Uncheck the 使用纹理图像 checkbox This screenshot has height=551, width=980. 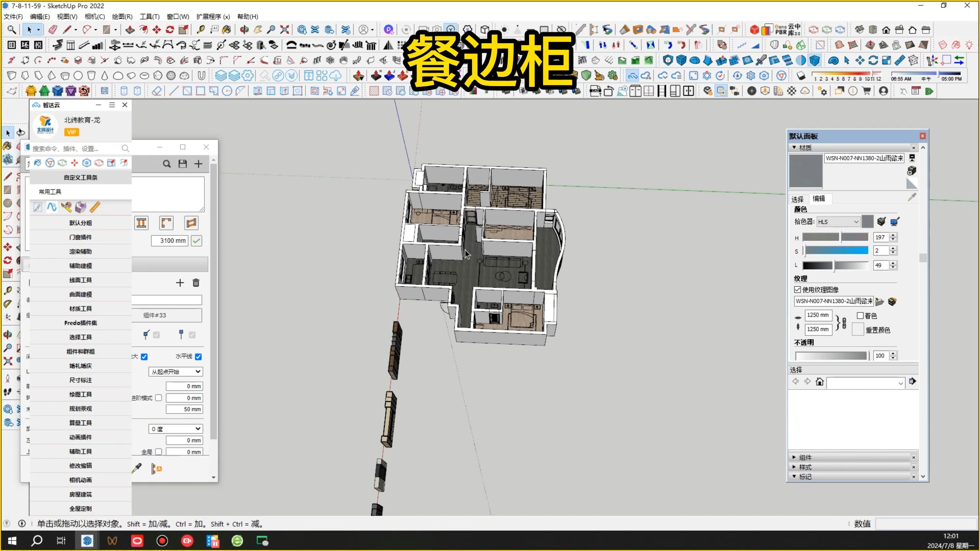click(x=797, y=290)
